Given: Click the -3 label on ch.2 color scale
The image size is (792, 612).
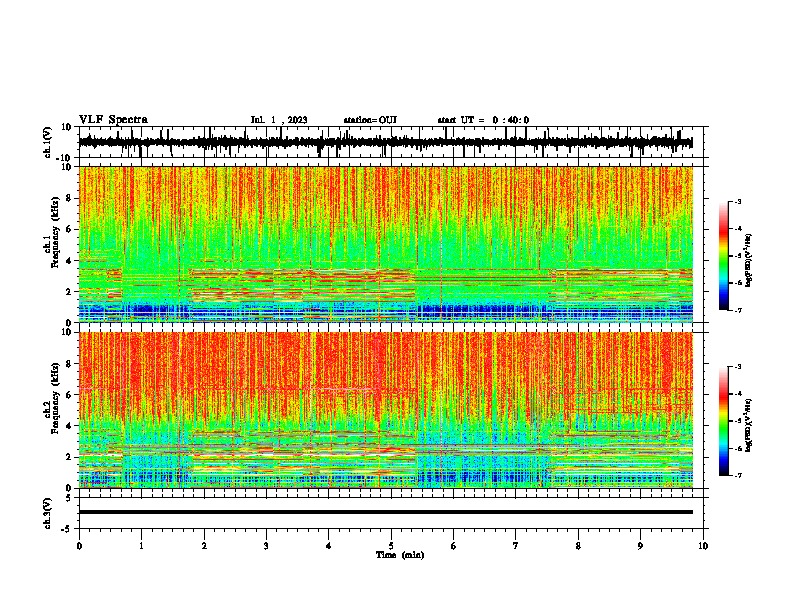Looking at the screenshot, I should (x=737, y=367).
